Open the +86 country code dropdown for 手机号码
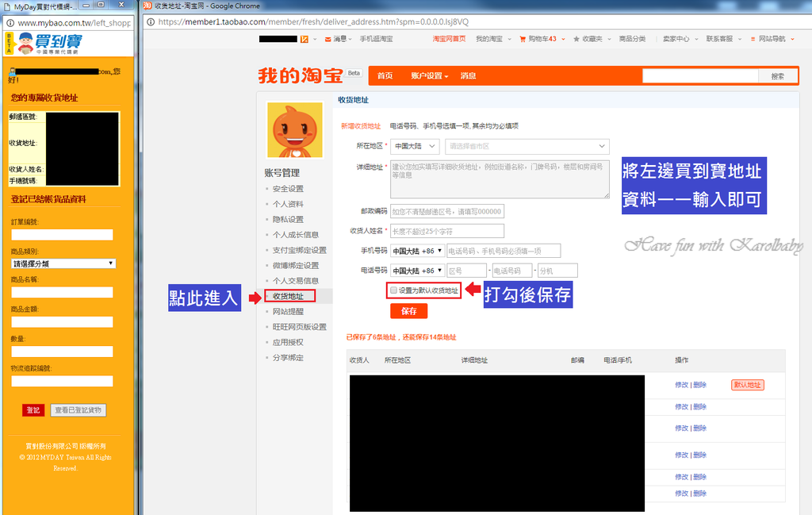Viewport: 812px width, 515px height. tap(417, 251)
